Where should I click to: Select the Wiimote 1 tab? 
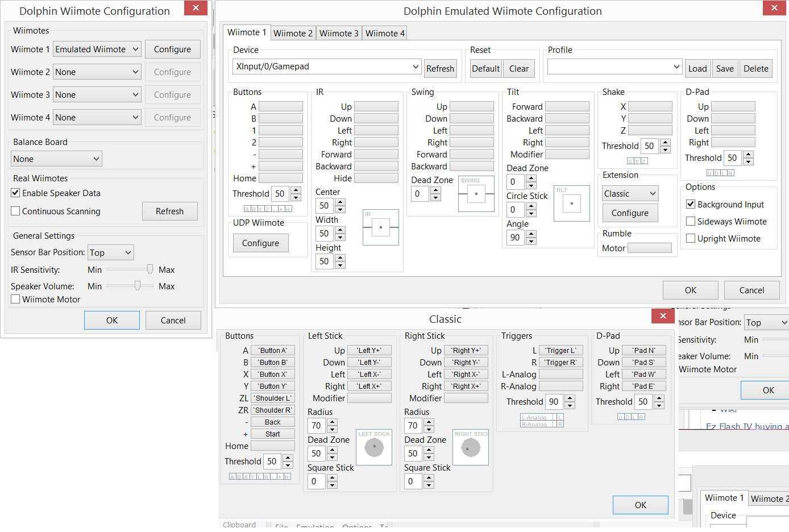click(x=247, y=32)
